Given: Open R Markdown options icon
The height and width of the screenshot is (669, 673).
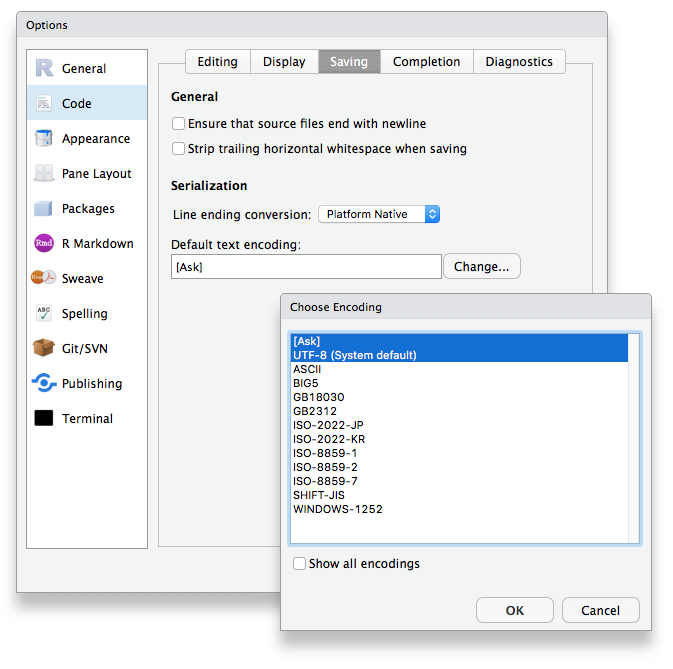Looking at the screenshot, I should click(44, 243).
